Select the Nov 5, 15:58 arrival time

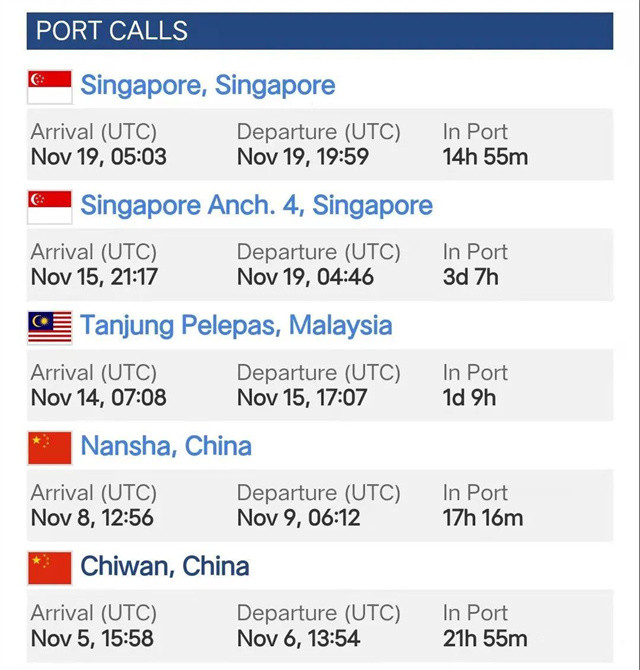[x=94, y=638]
